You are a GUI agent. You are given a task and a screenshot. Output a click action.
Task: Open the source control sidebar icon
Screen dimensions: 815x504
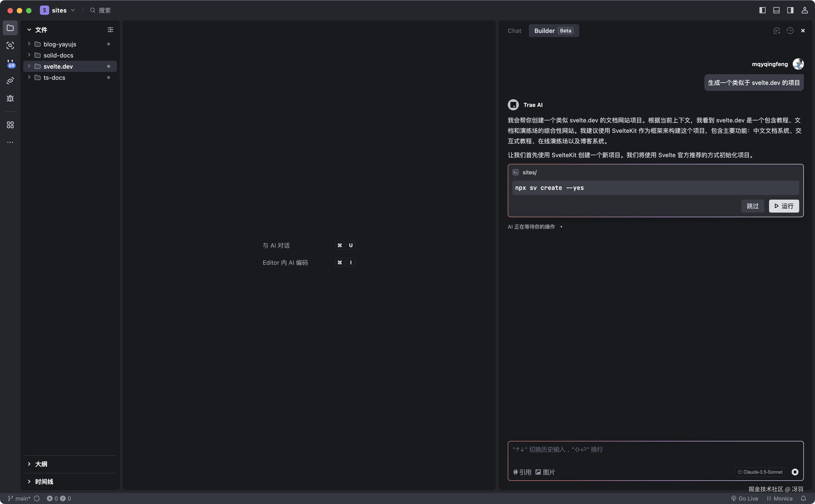10,63
